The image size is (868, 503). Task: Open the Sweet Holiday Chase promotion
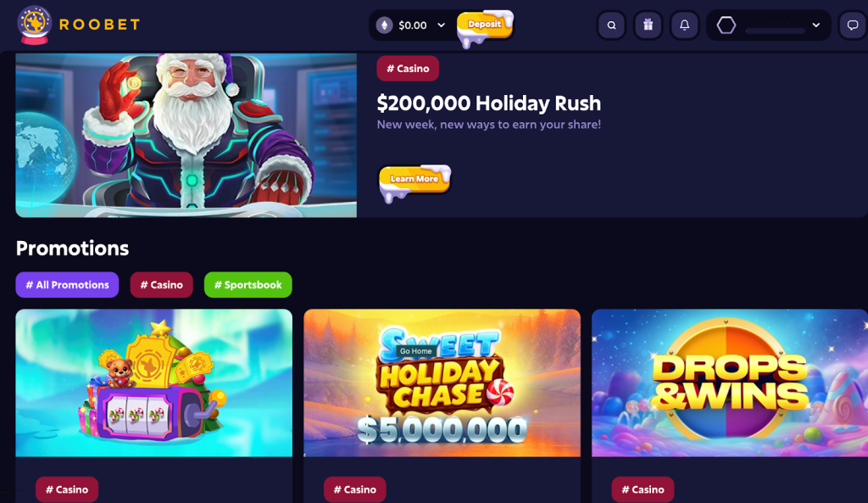click(442, 383)
